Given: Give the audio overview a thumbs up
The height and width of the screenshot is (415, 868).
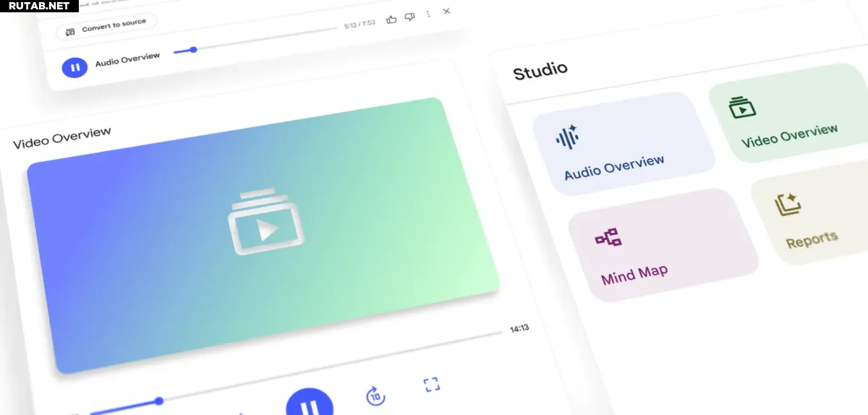Looking at the screenshot, I should (x=391, y=19).
